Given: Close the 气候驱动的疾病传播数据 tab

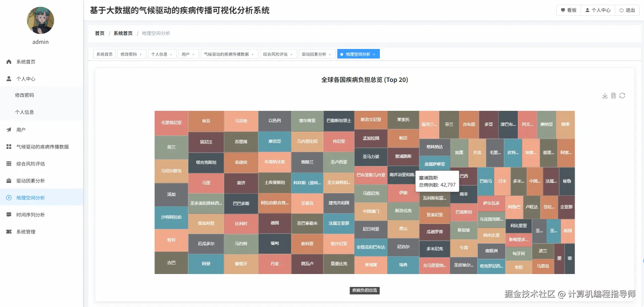Looking at the screenshot, I should (x=253, y=54).
